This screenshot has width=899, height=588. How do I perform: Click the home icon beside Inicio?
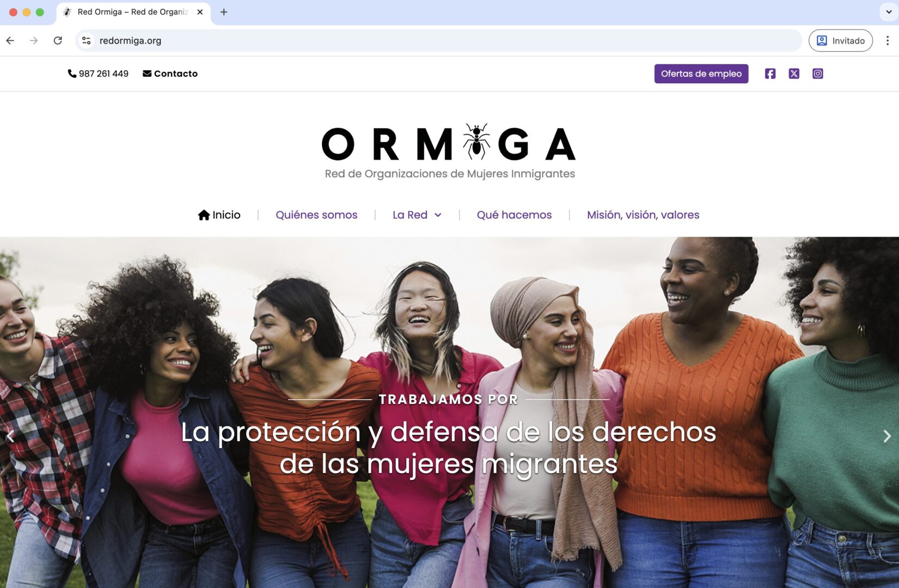point(204,215)
